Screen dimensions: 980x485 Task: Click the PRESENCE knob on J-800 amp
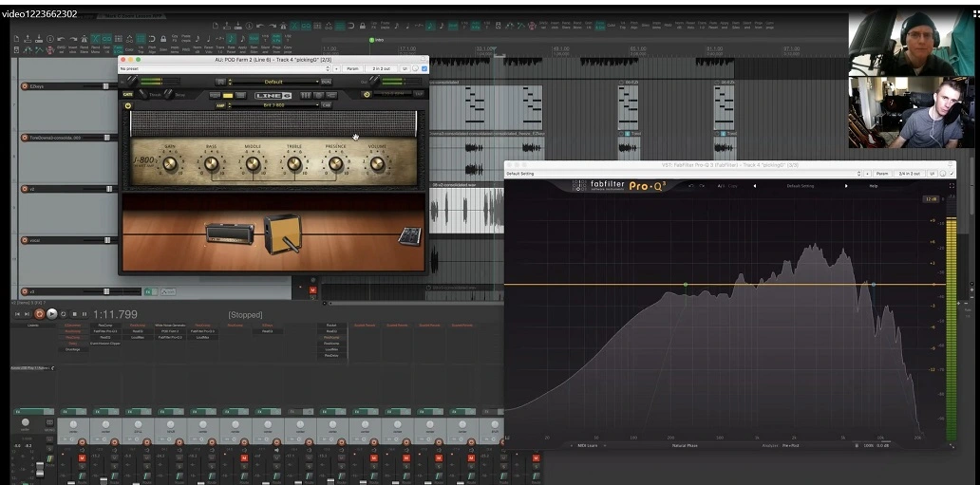coord(335,164)
